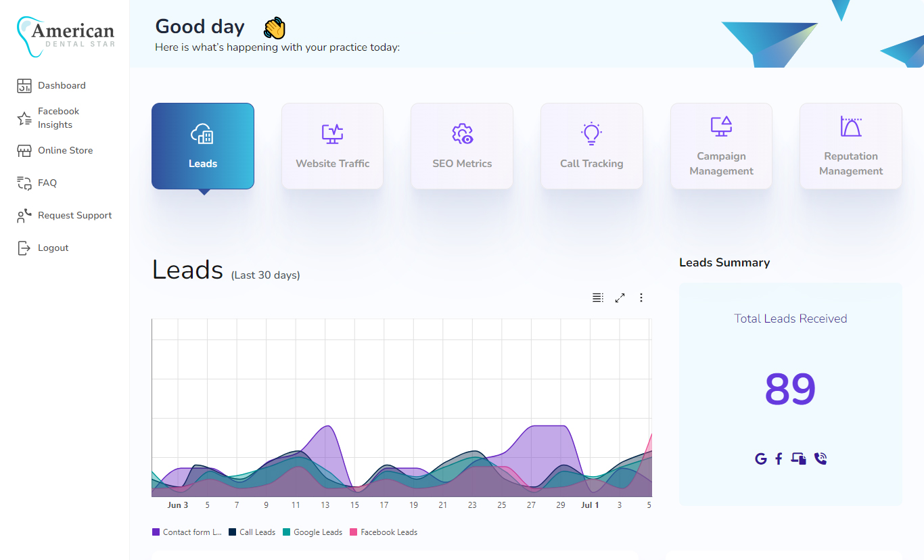The image size is (924, 560).
Task: Open the Reputation Management card
Action: click(x=851, y=146)
